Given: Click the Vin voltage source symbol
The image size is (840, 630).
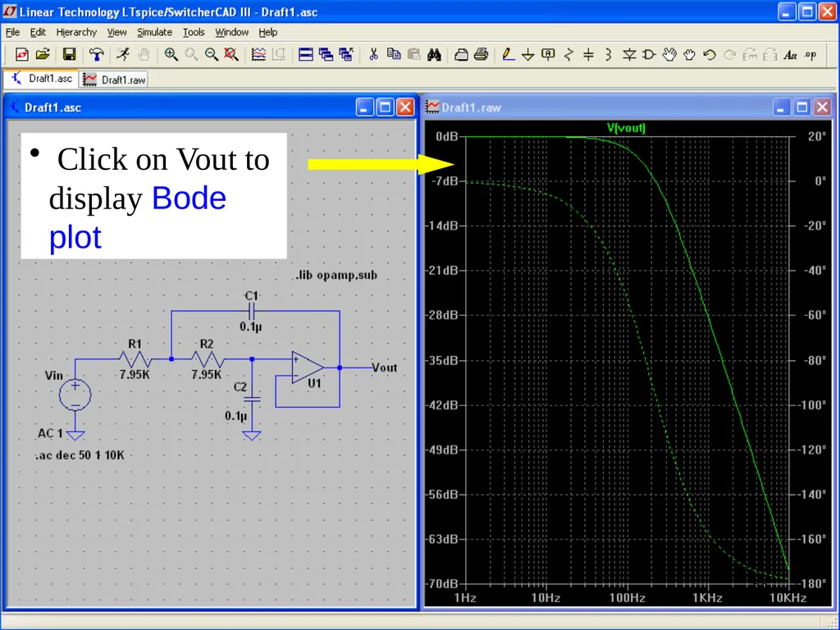Looking at the screenshot, I should [x=75, y=395].
